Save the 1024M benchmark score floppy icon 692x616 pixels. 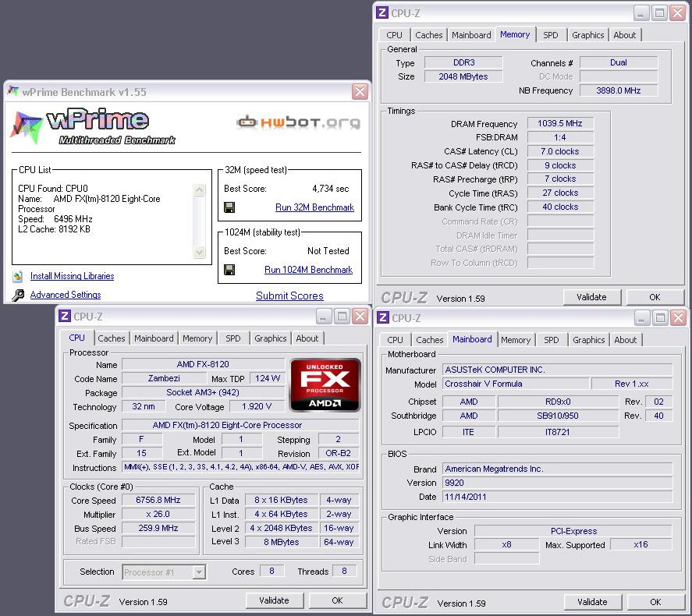229,270
